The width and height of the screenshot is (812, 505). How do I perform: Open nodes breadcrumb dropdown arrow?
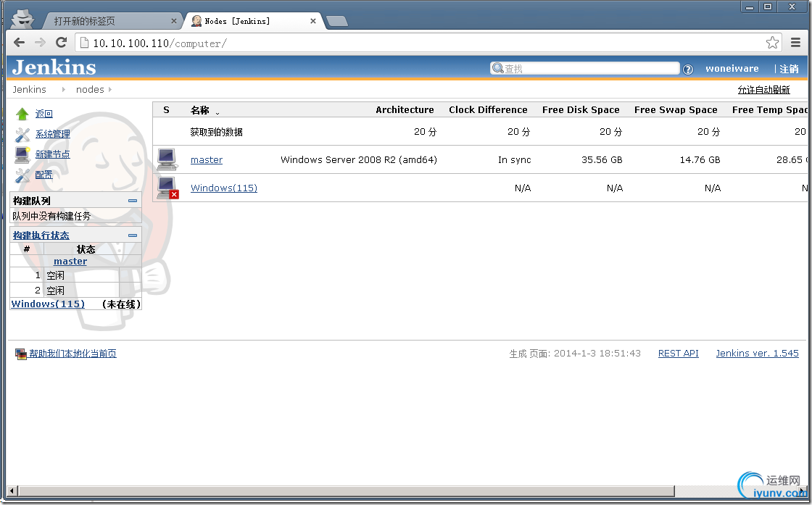(109, 90)
